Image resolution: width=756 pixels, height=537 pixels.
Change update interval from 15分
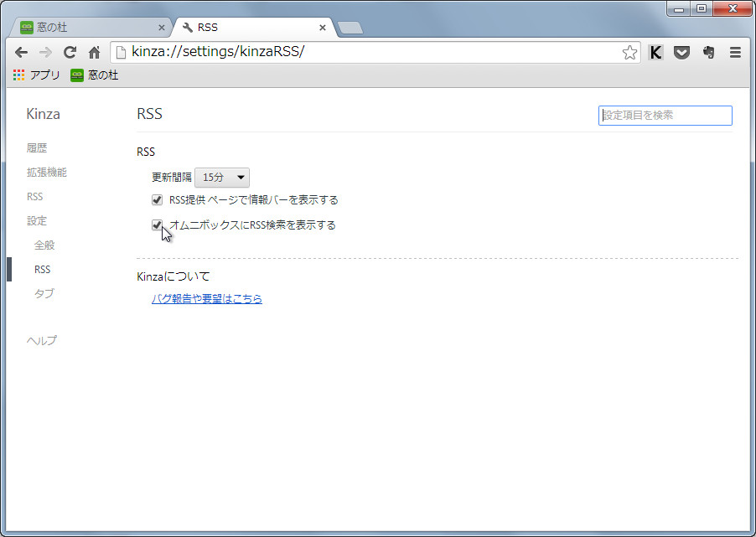[x=221, y=177]
